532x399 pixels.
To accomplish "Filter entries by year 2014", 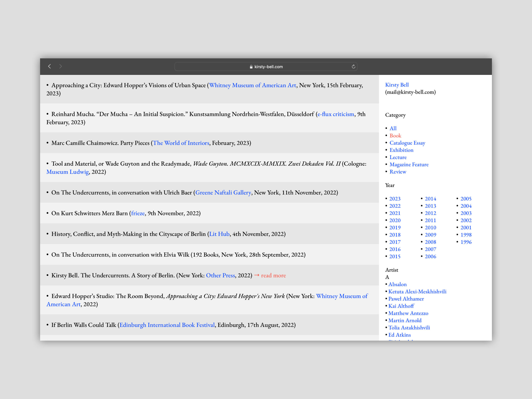I will [431, 199].
